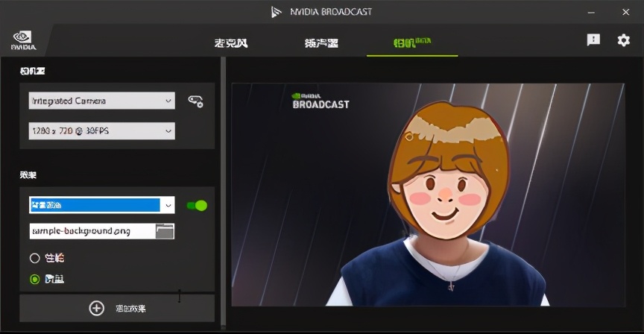This screenshot has width=644, height=334.
Task: Open the 1280 x 720 @ 30FPS resolution dropdown
Action: [x=102, y=131]
